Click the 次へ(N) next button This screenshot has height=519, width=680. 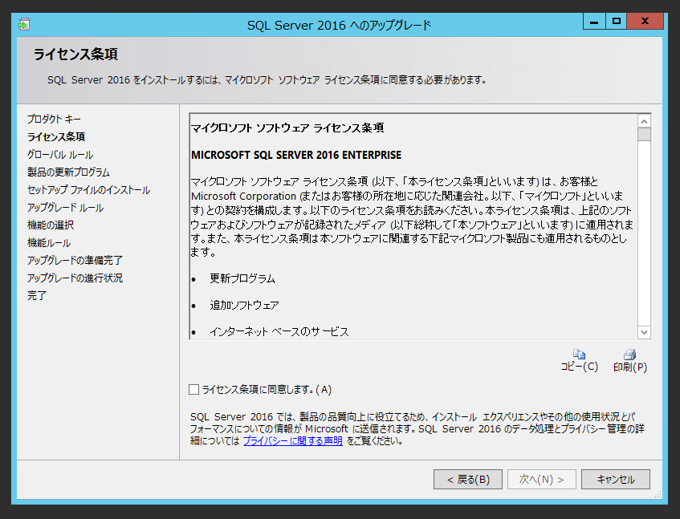(542, 479)
